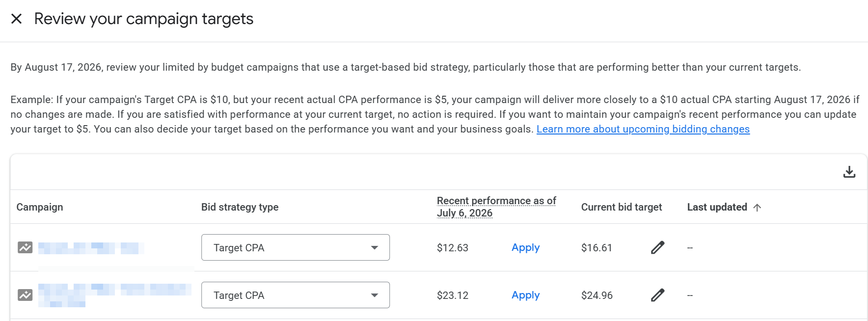Viewport: 868px width, 321px height.
Task: Sort by the Last updated column header
Action: 717,207
